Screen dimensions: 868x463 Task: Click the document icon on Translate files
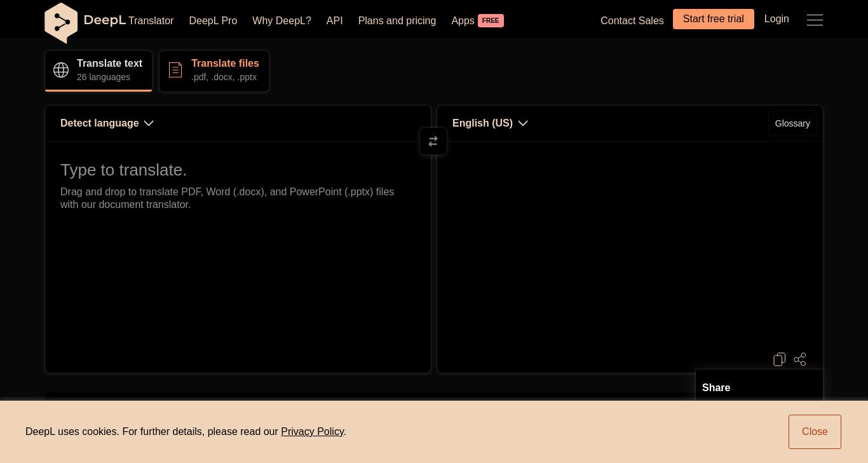pyautogui.click(x=175, y=70)
